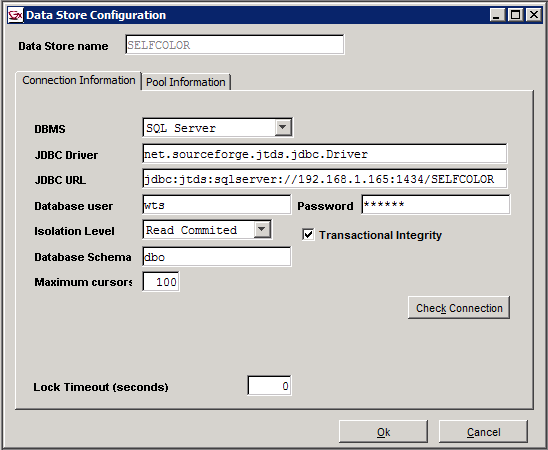
Task: Click the Transactional Integrity label text
Action: [380, 235]
